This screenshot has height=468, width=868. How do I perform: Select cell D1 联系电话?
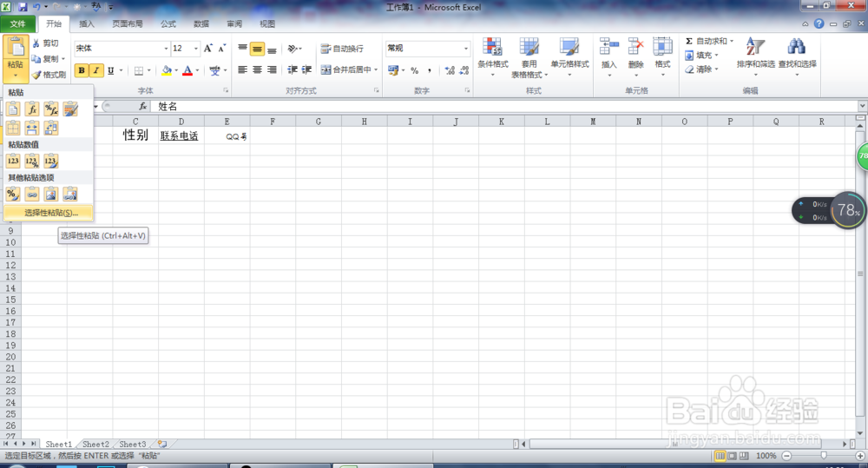tap(181, 135)
